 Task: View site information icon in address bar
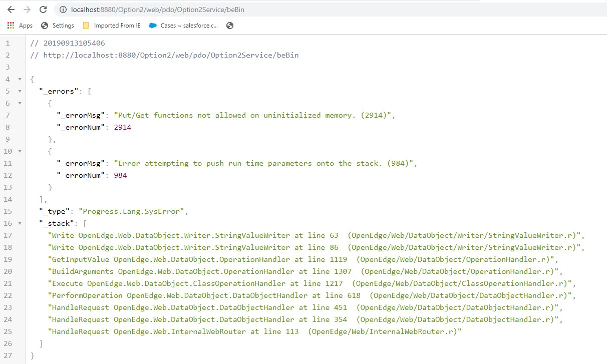tap(63, 10)
